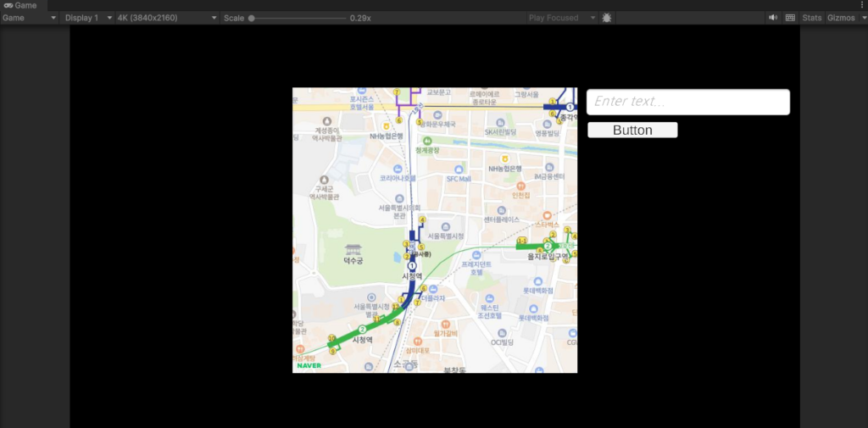Image resolution: width=868 pixels, height=428 pixels.
Task: Click the 센터플레이스 map label
Action: click(502, 220)
